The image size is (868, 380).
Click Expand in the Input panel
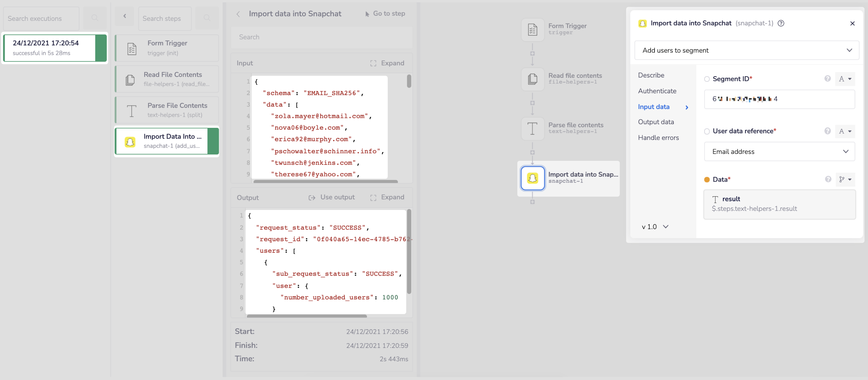click(x=387, y=63)
